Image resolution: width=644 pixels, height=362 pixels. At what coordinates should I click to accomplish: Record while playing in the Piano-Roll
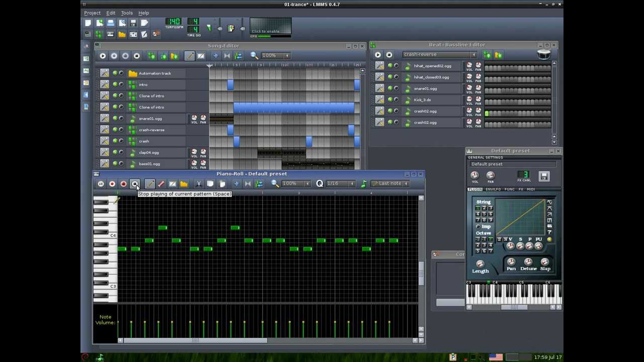(x=123, y=184)
